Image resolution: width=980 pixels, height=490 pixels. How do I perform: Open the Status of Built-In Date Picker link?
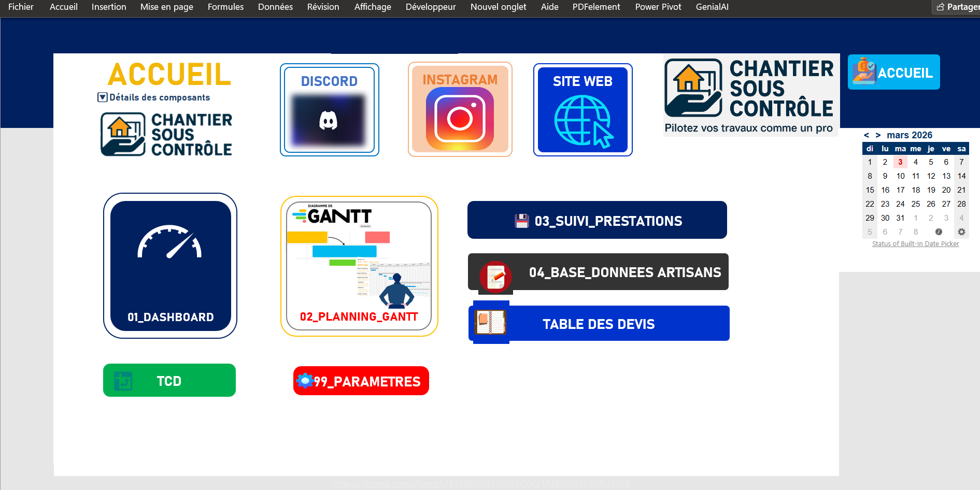(x=915, y=244)
